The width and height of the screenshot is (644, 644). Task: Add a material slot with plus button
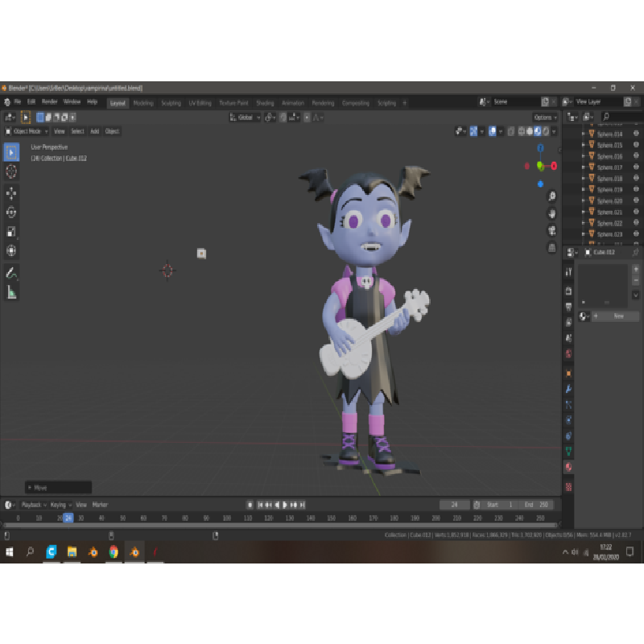pyautogui.click(x=636, y=269)
